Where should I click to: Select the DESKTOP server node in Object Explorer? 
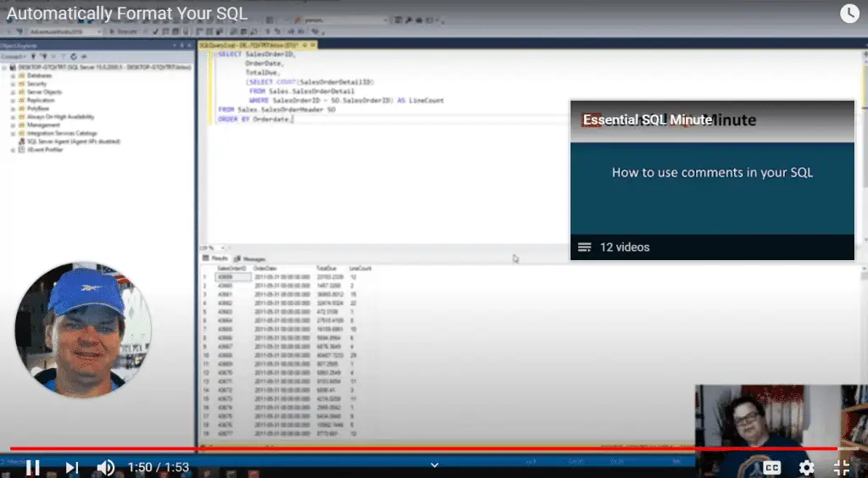(104, 67)
